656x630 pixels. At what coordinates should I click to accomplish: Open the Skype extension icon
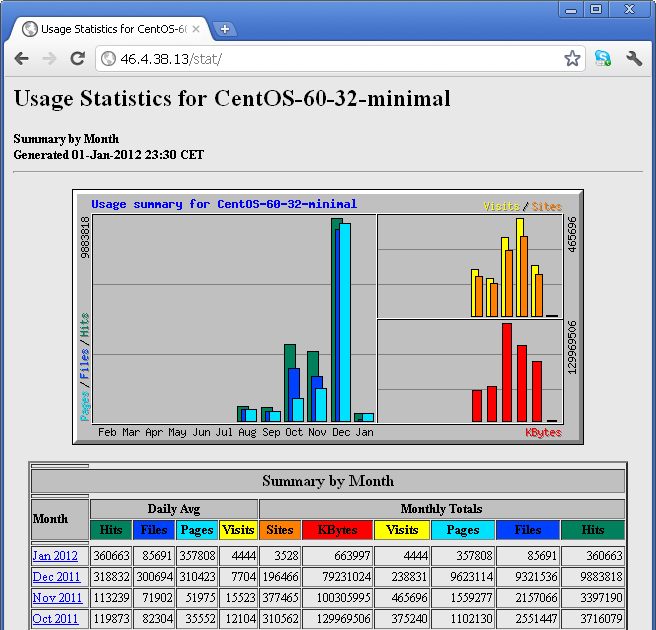click(x=602, y=58)
